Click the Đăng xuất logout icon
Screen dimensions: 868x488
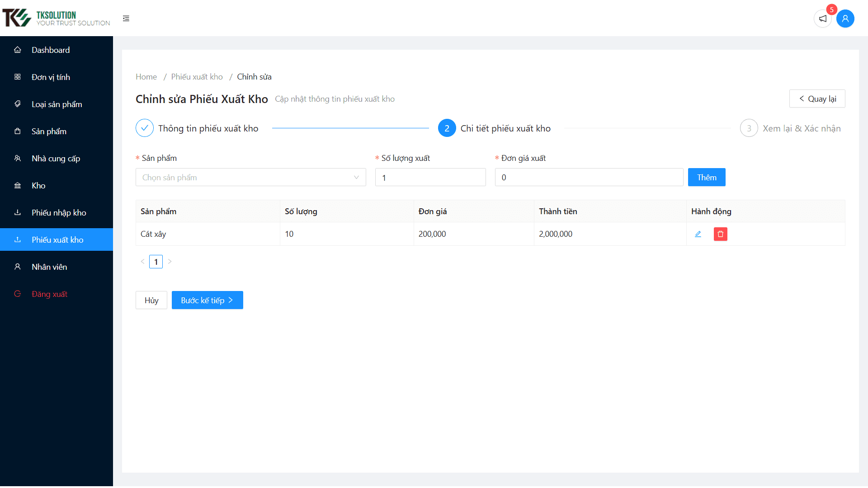[x=18, y=294]
